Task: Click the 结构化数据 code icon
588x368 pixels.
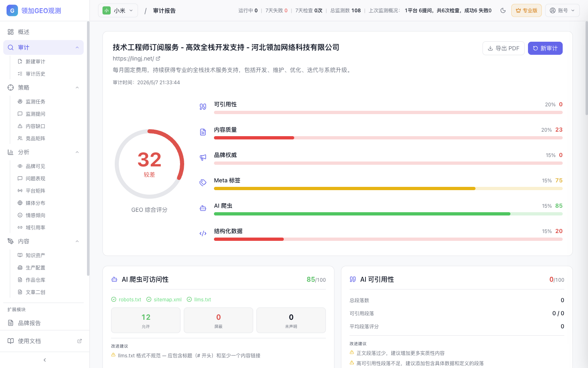Action: [x=203, y=233]
